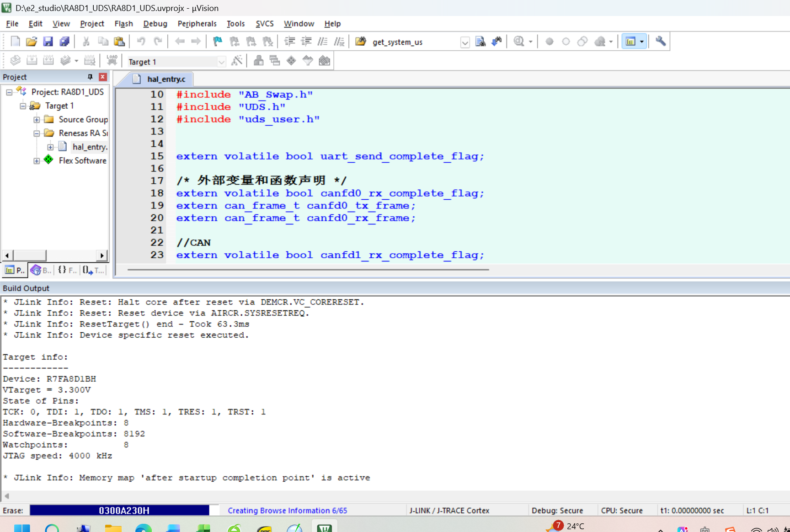Toggle the pin on the Project panel
Screen dimensions: 790x532
90,77
